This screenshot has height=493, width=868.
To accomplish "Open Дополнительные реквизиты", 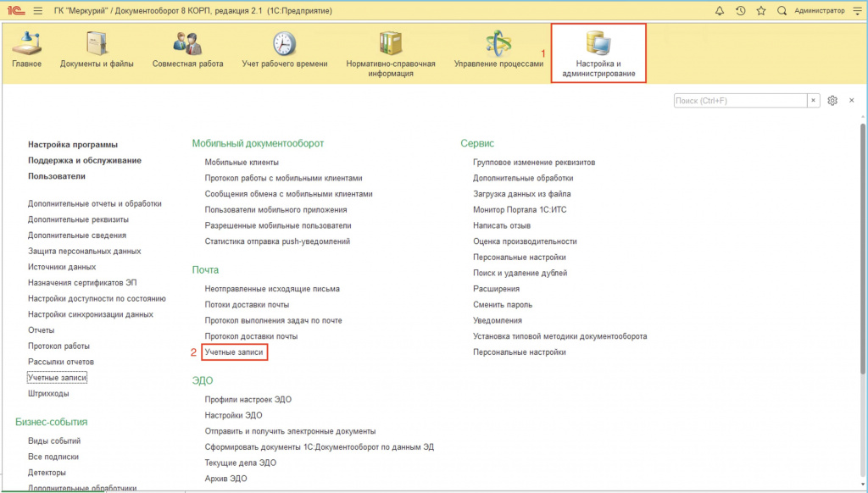I will 78,219.
